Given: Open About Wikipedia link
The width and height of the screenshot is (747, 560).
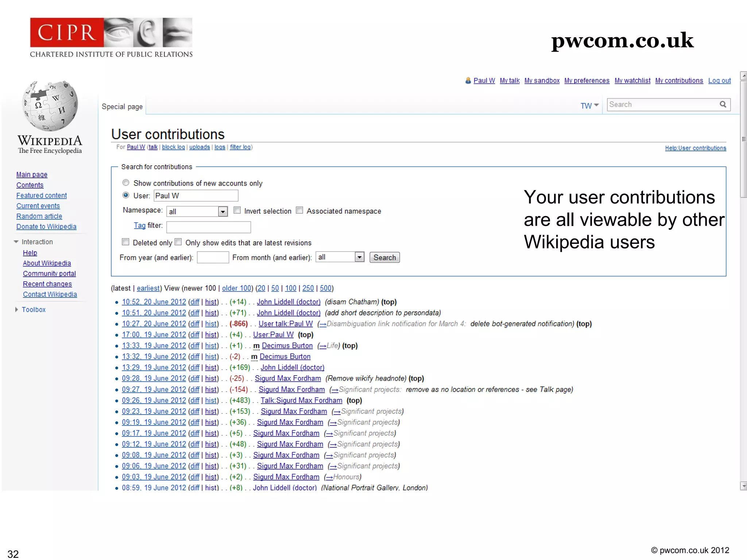Looking at the screenshot, I should [47, 263].
